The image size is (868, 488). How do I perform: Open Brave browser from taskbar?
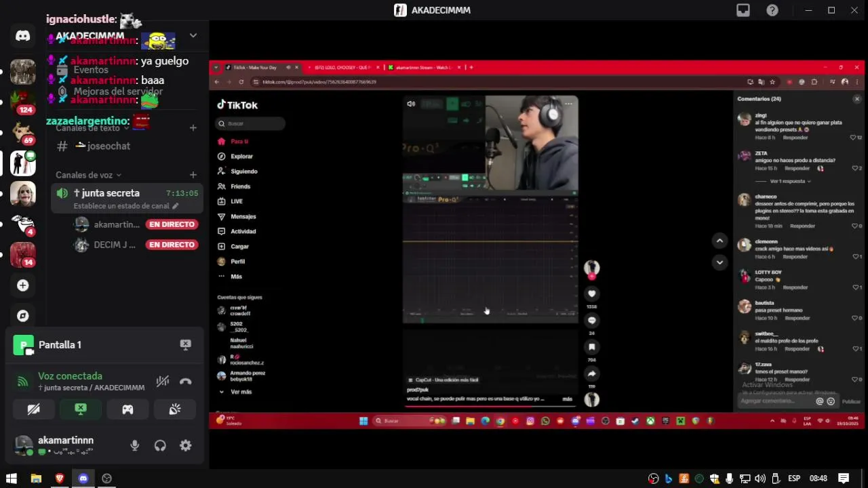(60, 478)
